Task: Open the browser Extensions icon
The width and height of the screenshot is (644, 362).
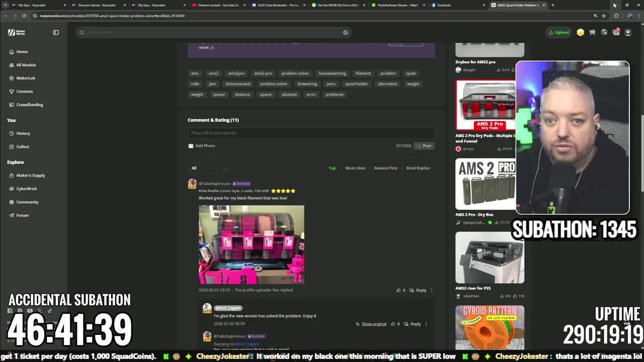Action: pyautogui.click(x=616, y=16)
